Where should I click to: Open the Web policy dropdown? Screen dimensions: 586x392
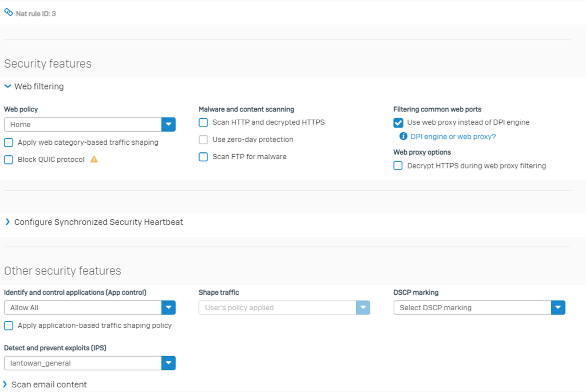tap(168, 124)
